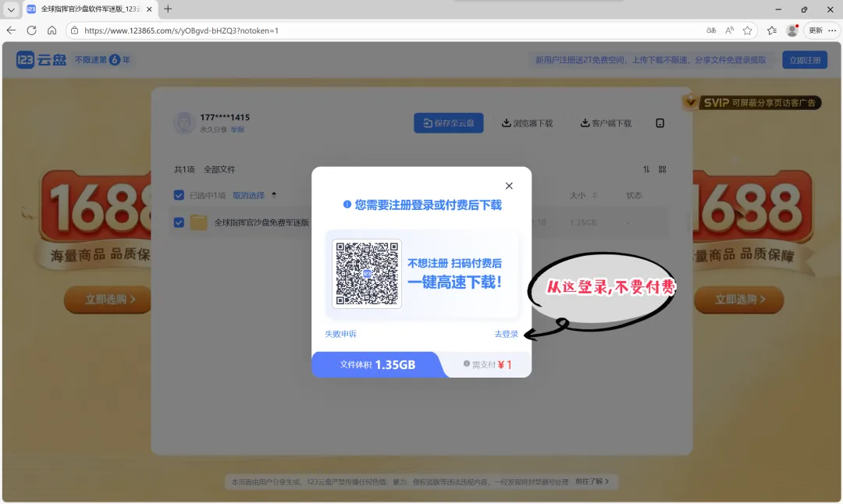Expand the tab list dropdown
Viewport: 843px width, 504px height.
(x=11, y=9)
